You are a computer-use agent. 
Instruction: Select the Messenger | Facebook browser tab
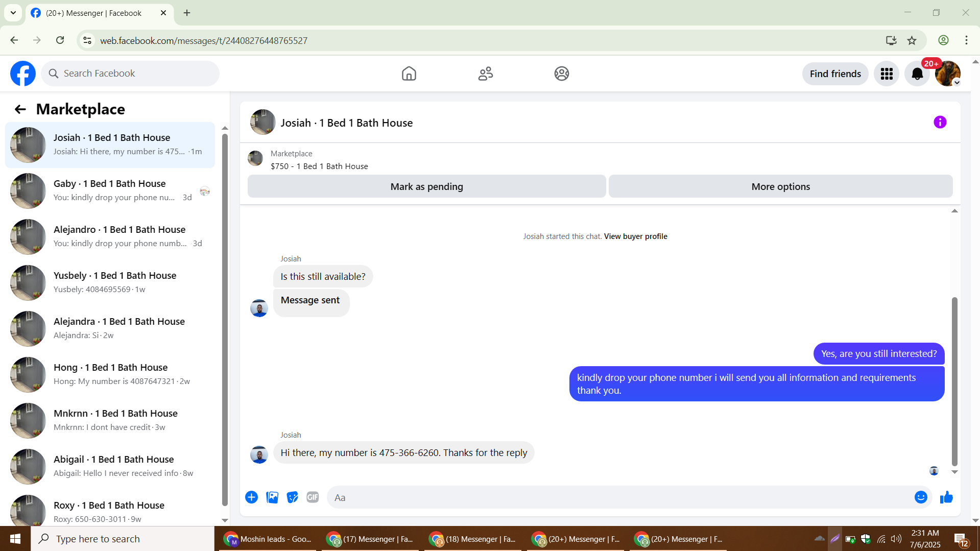pos(100,13)
